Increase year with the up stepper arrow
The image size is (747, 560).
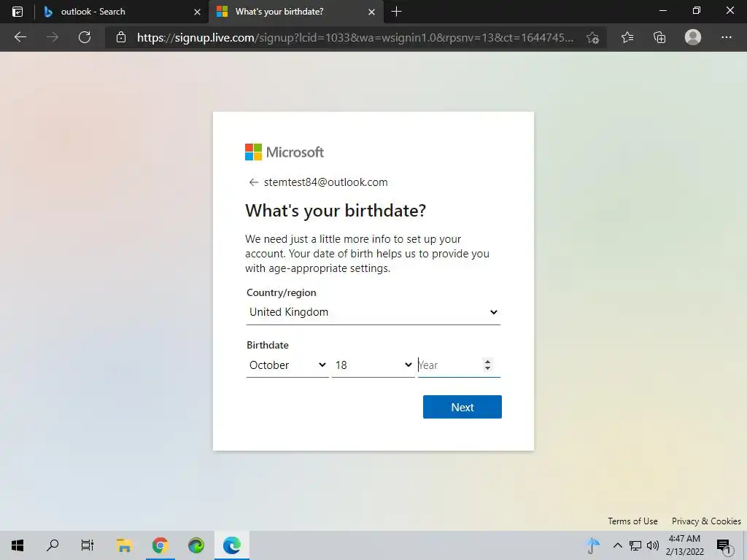[x=487, y=362]
